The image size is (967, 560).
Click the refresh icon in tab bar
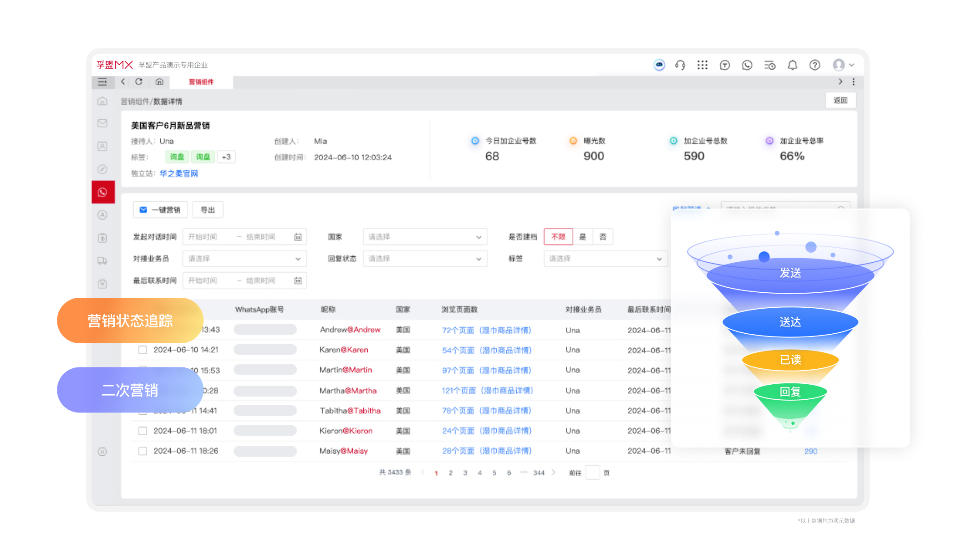click(139, 81)
